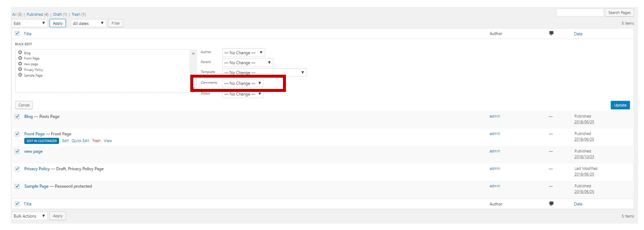Sort by Date in table footer

(x=578, y=203)
